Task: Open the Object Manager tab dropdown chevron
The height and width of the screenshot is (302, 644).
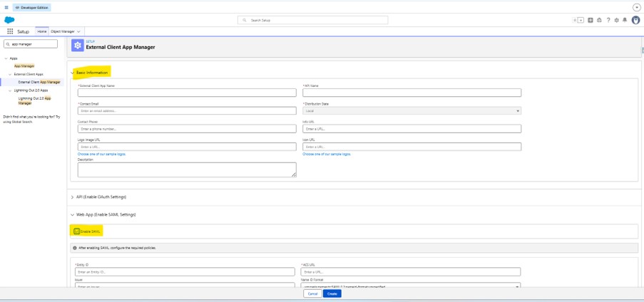Action: pyautogui.click(x=78, y=31)
